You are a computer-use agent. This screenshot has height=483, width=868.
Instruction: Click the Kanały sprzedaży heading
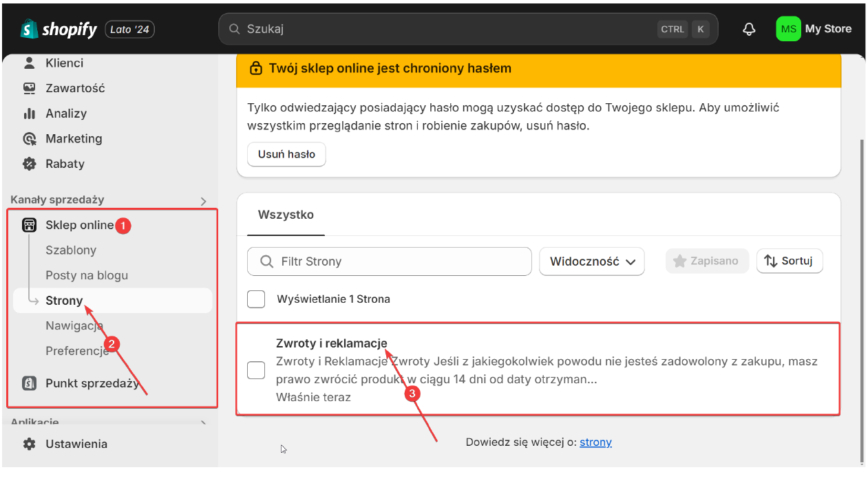[57, 200]
